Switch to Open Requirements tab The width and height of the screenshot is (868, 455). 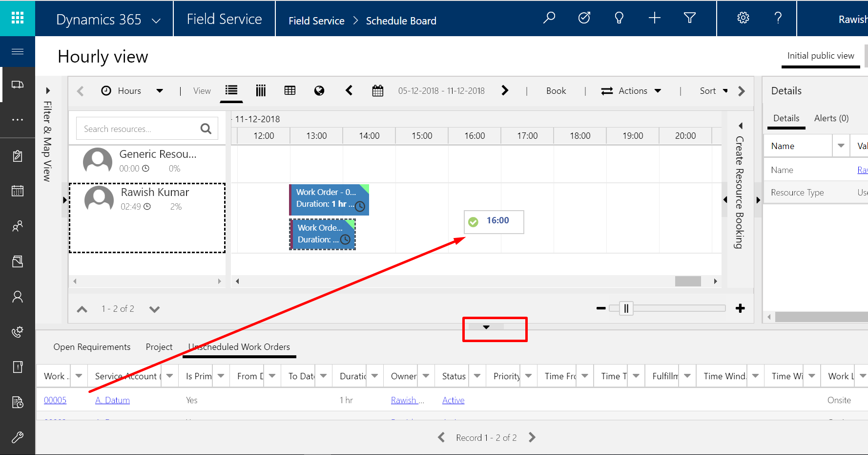[92, 347]
